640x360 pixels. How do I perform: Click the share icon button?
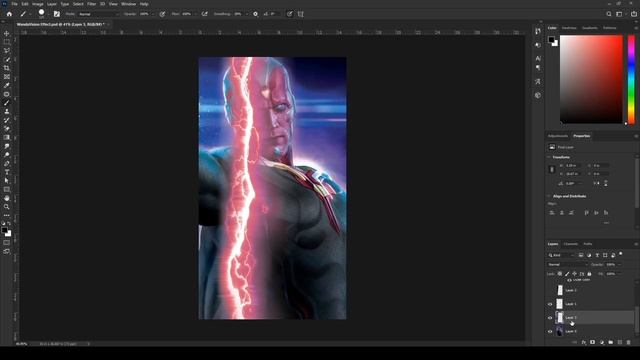tap(633, 14)
